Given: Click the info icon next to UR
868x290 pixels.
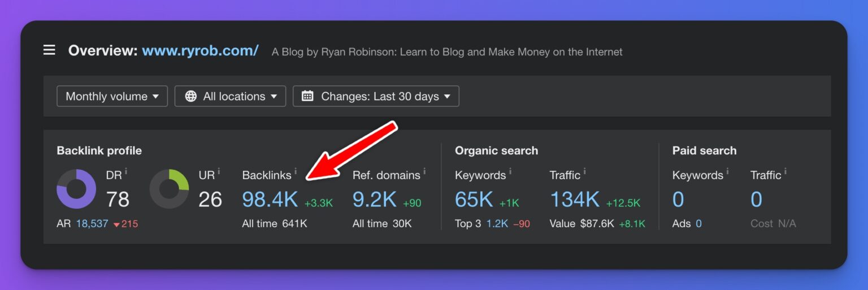Looking at the screenshot, I should coord(219,171).
